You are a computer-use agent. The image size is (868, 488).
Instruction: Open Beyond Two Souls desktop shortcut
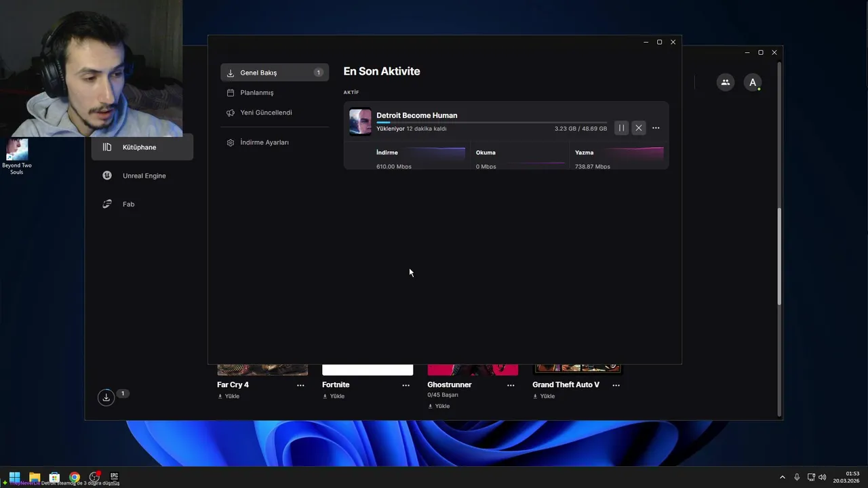[17, 157]
